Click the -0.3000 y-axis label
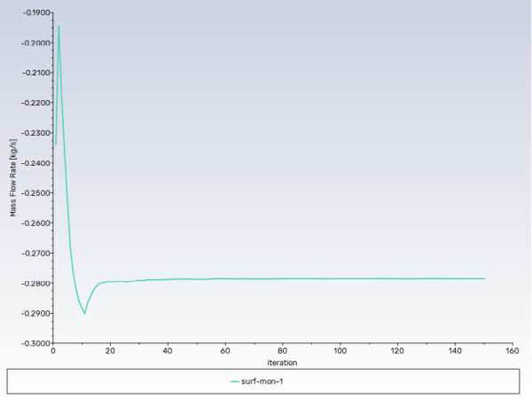Screen dimensions: 532x399 (35, 343)
